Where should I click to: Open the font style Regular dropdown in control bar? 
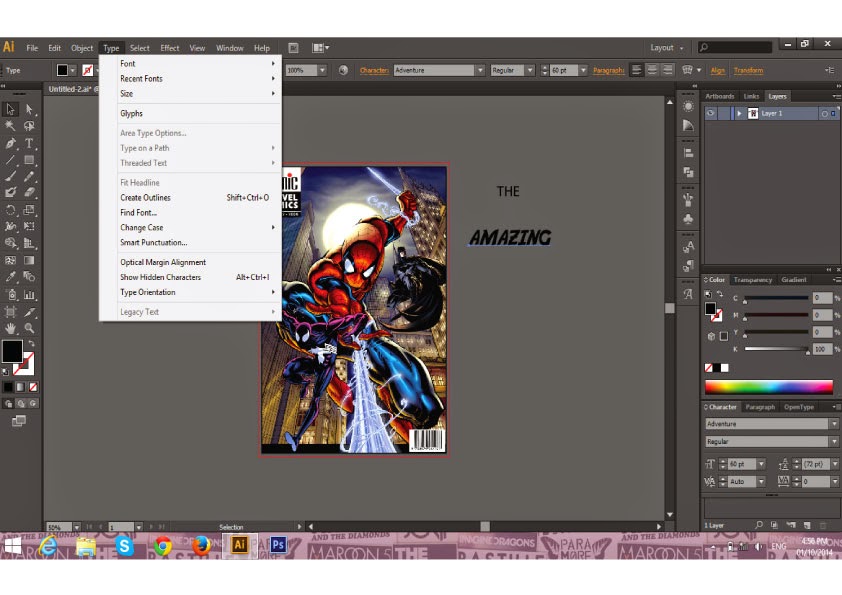(530, 70)
